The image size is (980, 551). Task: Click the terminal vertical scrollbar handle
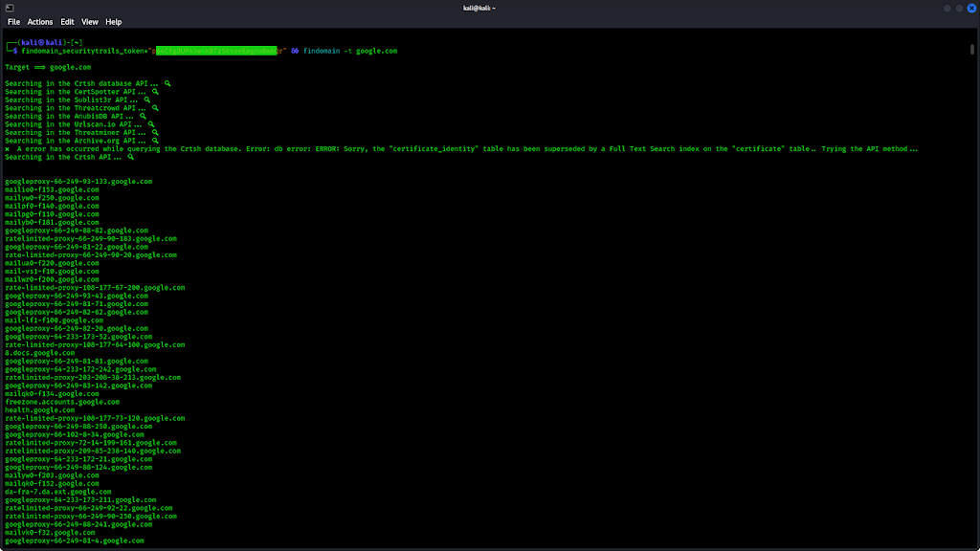point(972,49)
